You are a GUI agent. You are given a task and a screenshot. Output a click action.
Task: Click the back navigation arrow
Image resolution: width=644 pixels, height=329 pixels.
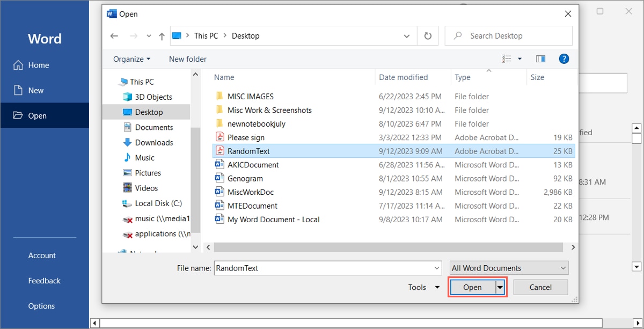click(114, 35)
